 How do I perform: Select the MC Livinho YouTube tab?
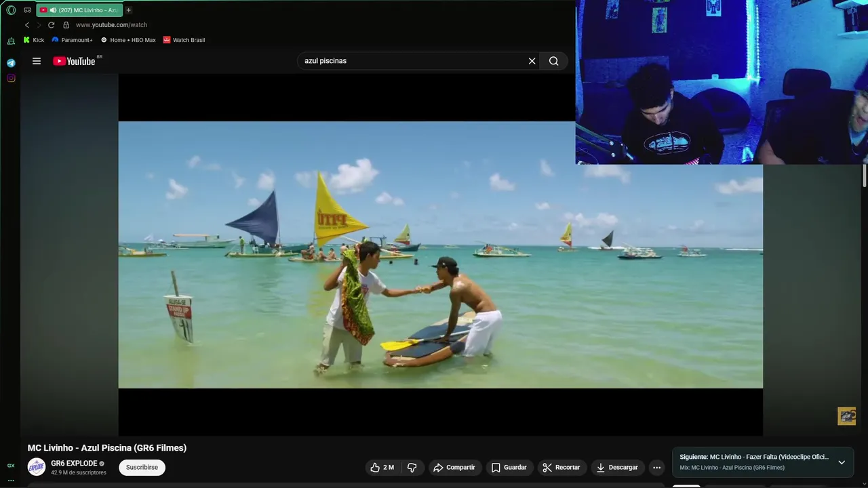80,10
